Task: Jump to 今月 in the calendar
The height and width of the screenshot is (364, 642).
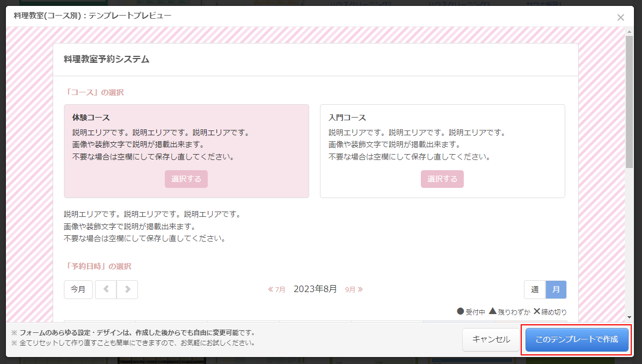Action: pos(78,289)
